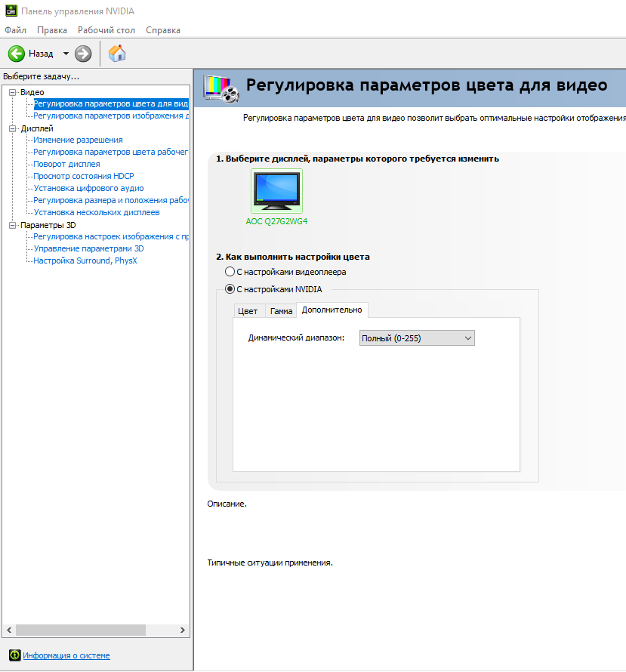Choose 'С настройками видеоплеера' radio button
626x672 pixels.
[x=230, y=272]
